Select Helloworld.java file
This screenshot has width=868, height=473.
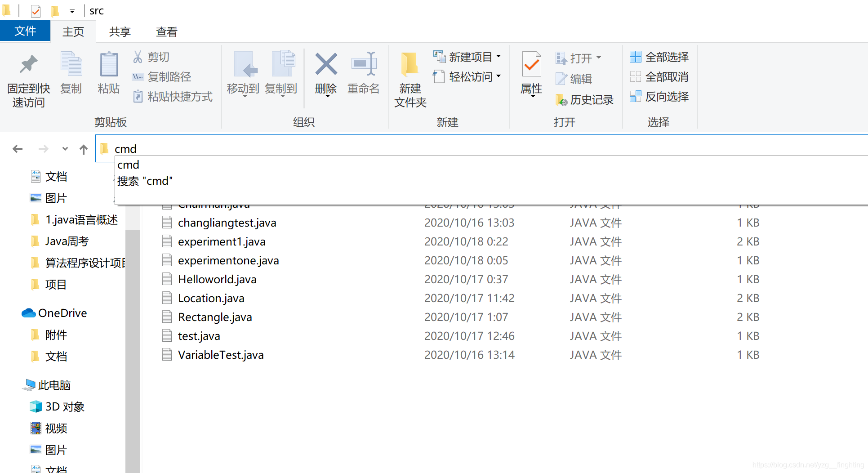click(x=217, y=279)
